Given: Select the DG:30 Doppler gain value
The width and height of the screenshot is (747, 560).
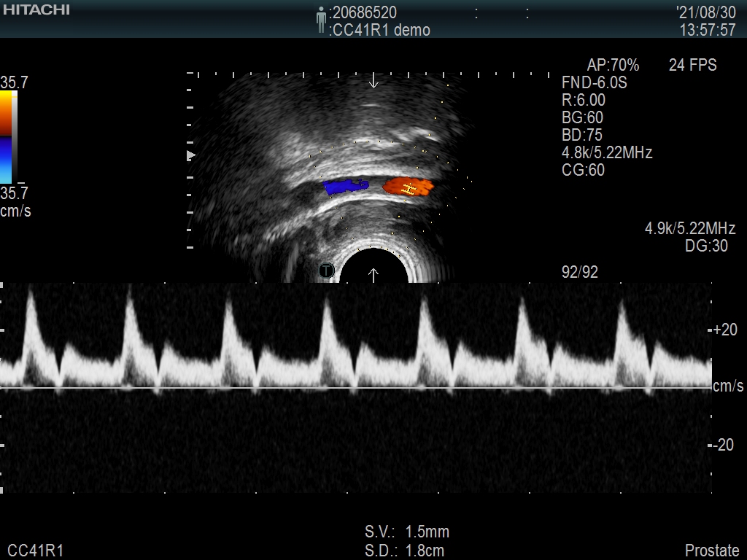Looking at the screenshot, I should tap(706, 246).
